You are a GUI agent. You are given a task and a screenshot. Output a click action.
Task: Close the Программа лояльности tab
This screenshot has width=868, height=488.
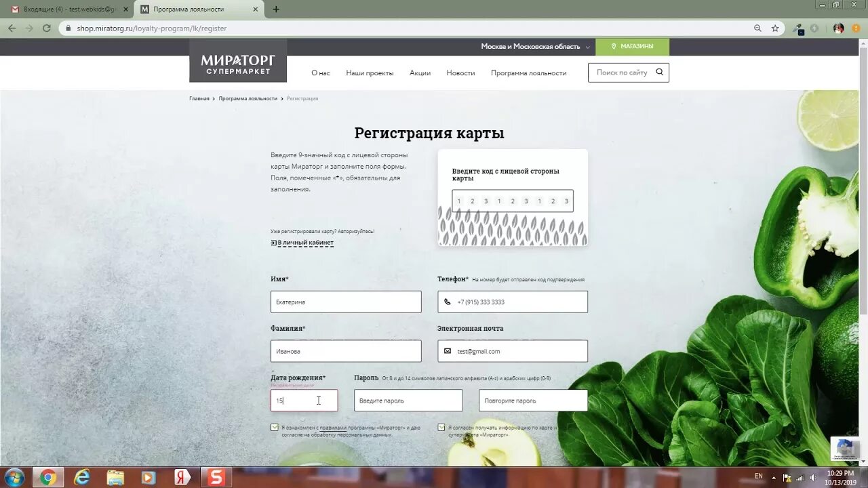(x=255, y=9)
